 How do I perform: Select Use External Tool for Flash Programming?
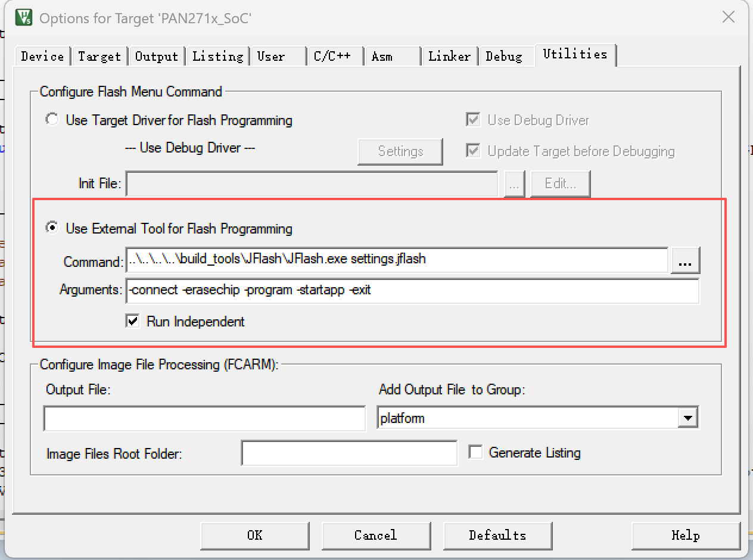pos(52,228)
